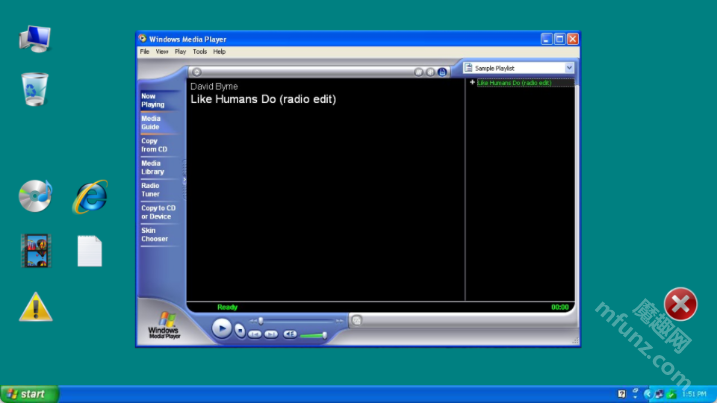Skip to the previous track

click(x=255, y=334)
